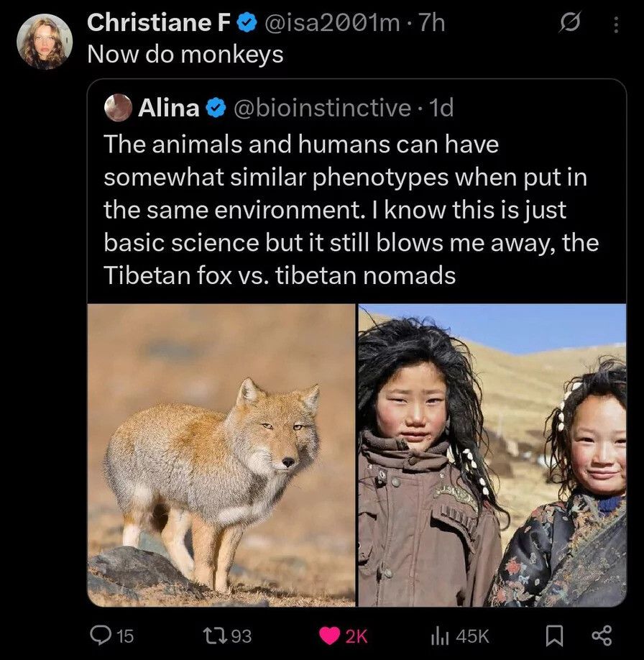Open Christiane F's profile picture
The height and width of the screenshot is (660, 644).
click(x=45, y=41)
